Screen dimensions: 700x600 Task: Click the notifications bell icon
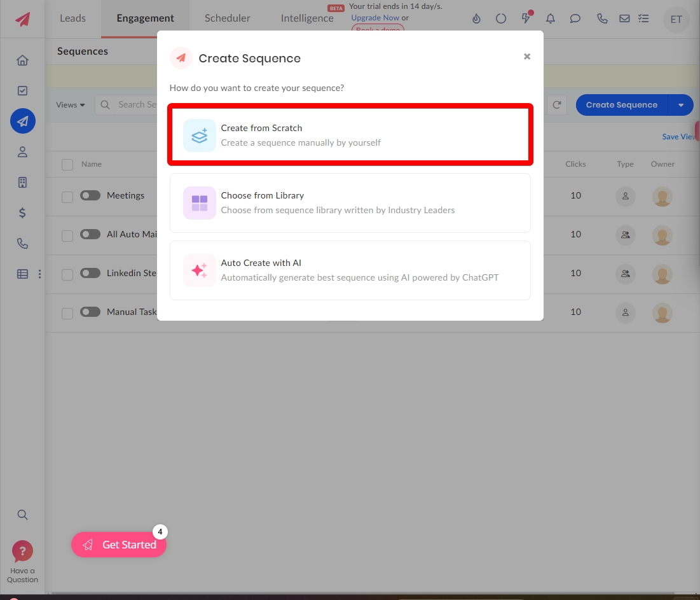pos(551,18)
